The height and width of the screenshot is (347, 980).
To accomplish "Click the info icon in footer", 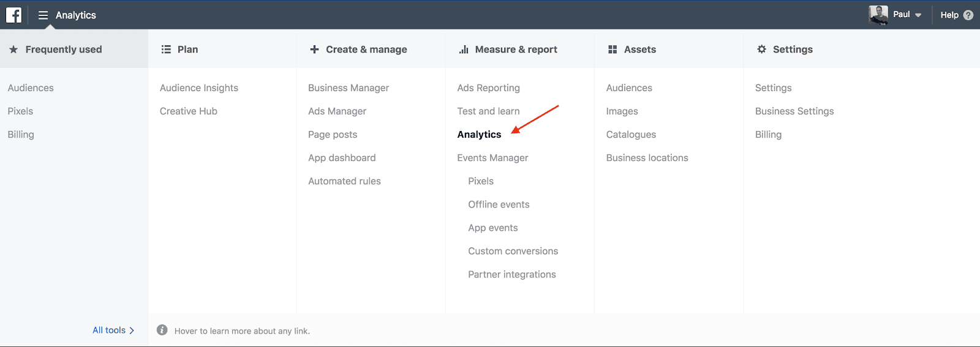I will tap(162, 330).
